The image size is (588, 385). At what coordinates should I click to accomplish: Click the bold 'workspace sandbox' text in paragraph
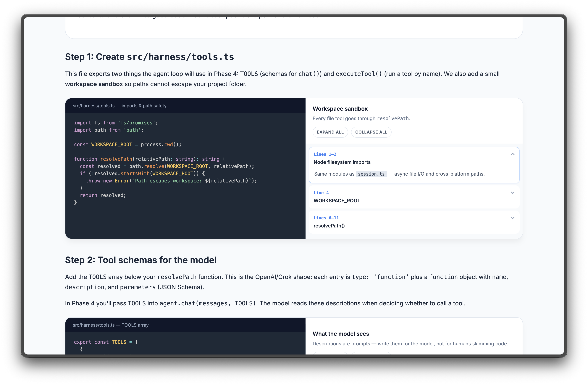point(94,84)
